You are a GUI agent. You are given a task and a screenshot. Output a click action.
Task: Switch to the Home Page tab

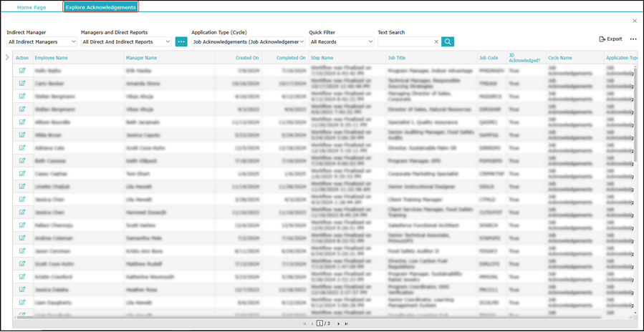click(32, 7)
